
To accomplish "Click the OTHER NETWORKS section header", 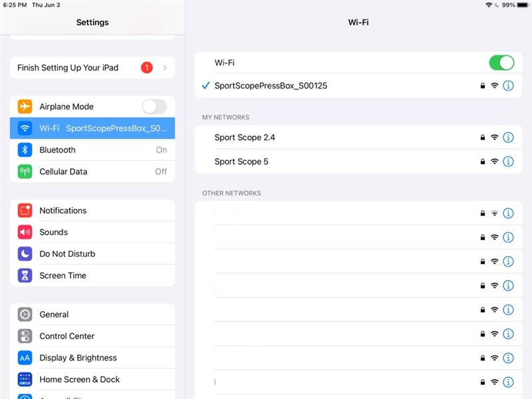I will 231,193.
